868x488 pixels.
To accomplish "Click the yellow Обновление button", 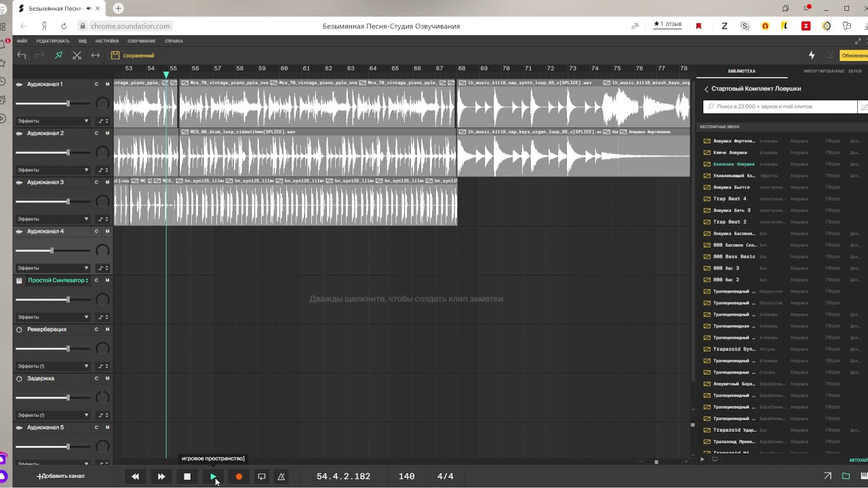I will click(x=854, y=56).
